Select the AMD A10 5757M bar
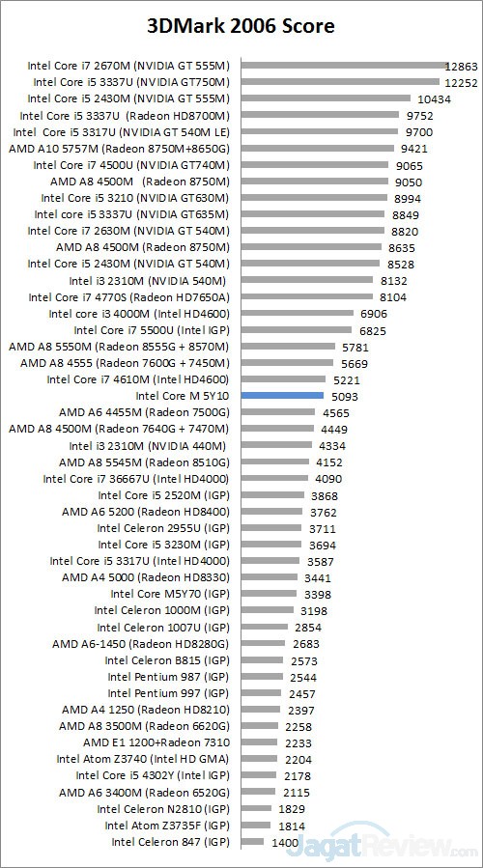Viewport: 483px width, 868px height. 318,148
